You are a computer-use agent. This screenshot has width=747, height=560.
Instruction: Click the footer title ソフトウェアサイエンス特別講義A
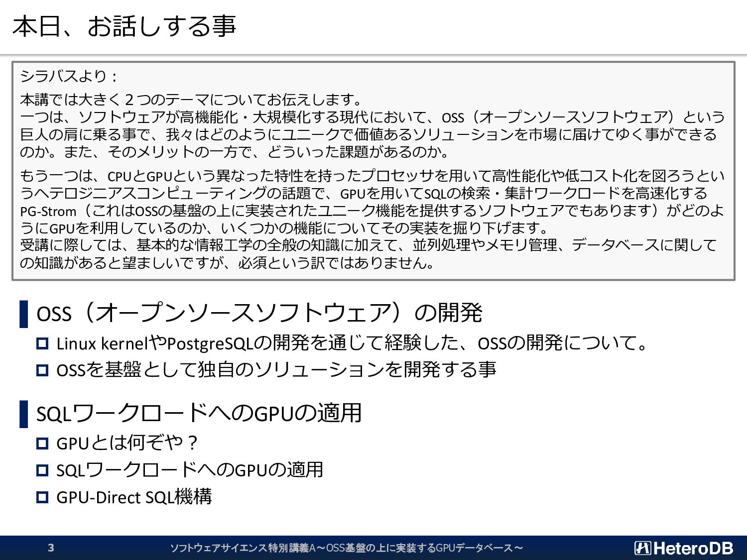[x=346, y=548]
